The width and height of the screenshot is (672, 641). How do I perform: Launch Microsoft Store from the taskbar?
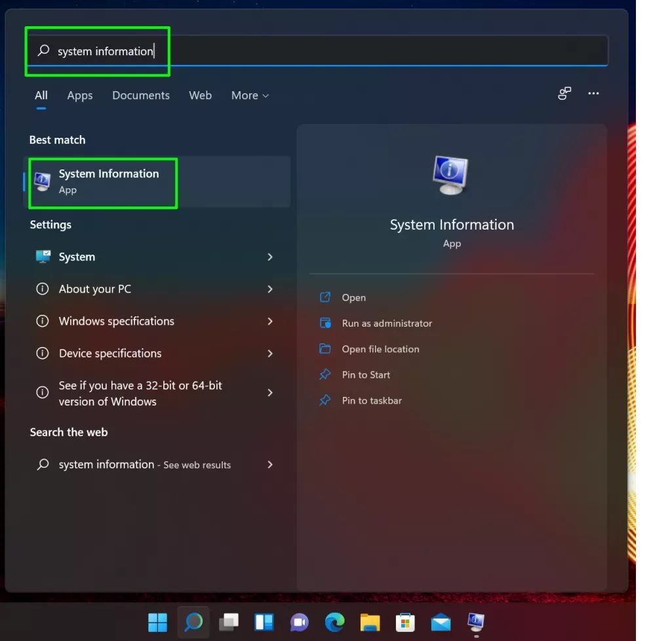[405, 621]
